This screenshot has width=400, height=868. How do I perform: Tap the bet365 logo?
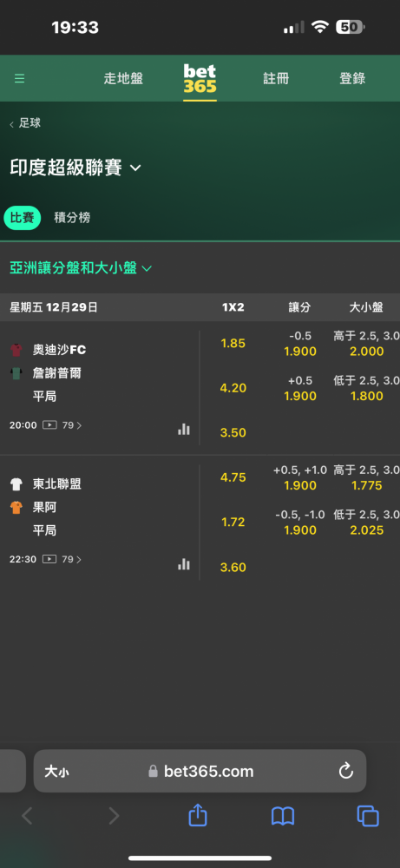coord(200,79)
